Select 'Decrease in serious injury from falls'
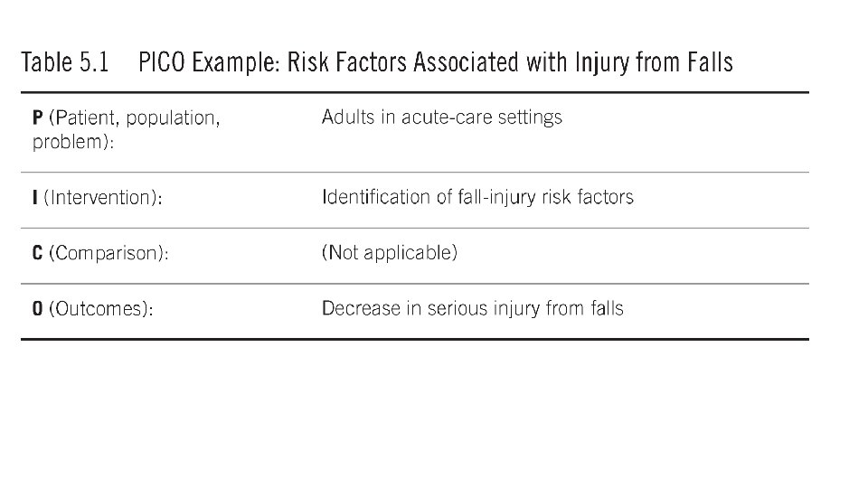Viewport: 868px width, 488px height. 473,308
